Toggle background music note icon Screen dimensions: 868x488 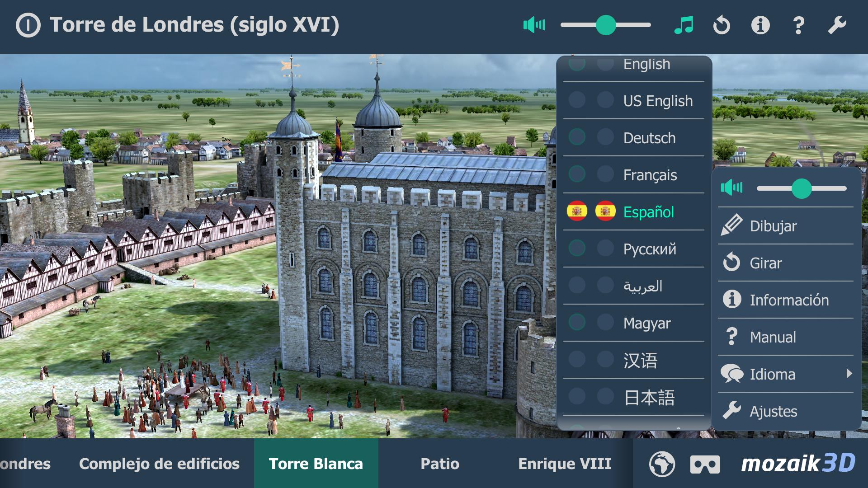click(684, 25)
